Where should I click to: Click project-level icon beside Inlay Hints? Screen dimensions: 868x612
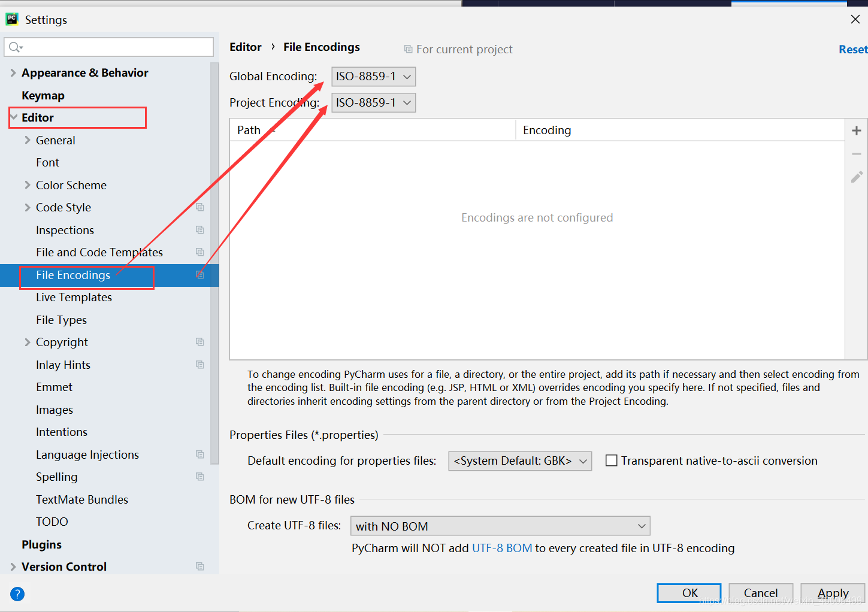click(x=200, y=365)
